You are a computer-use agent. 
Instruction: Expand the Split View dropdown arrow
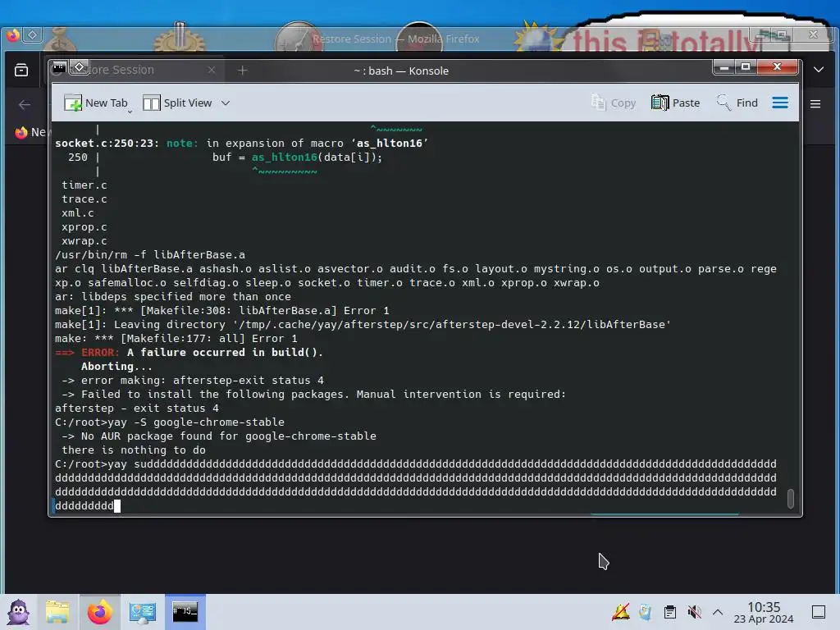click(226, 103)
